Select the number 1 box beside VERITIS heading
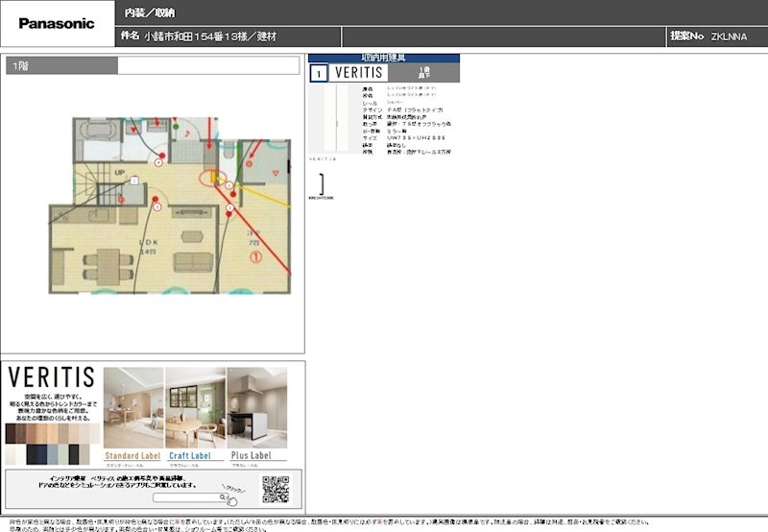The image size is (768, 532). point(319,74)
